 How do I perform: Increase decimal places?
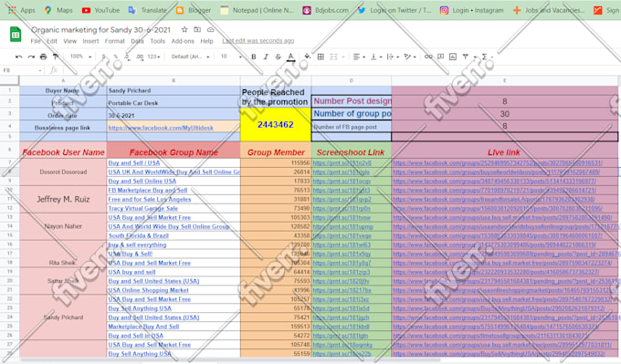(140, 57)
